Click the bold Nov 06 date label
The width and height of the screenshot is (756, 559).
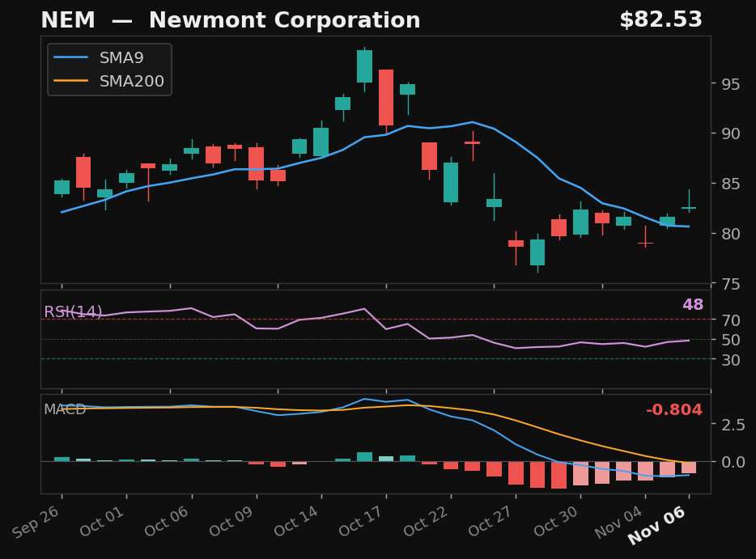pos(657,525)
